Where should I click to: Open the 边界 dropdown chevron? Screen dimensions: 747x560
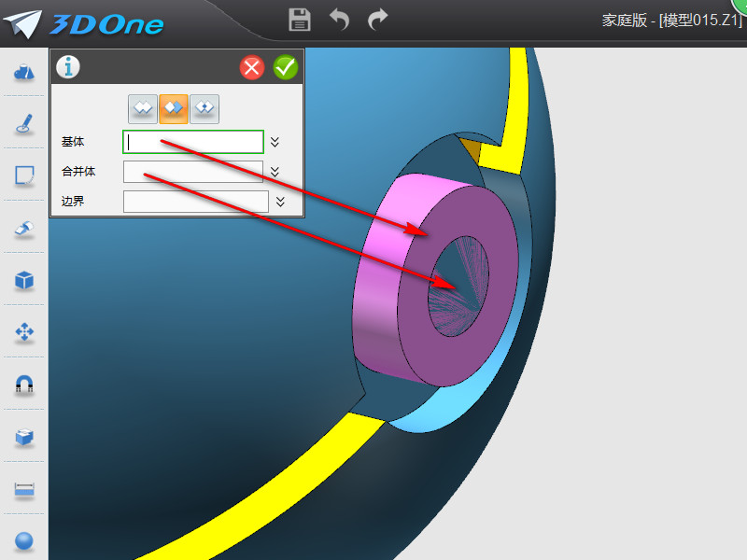(x=277, y=202)
